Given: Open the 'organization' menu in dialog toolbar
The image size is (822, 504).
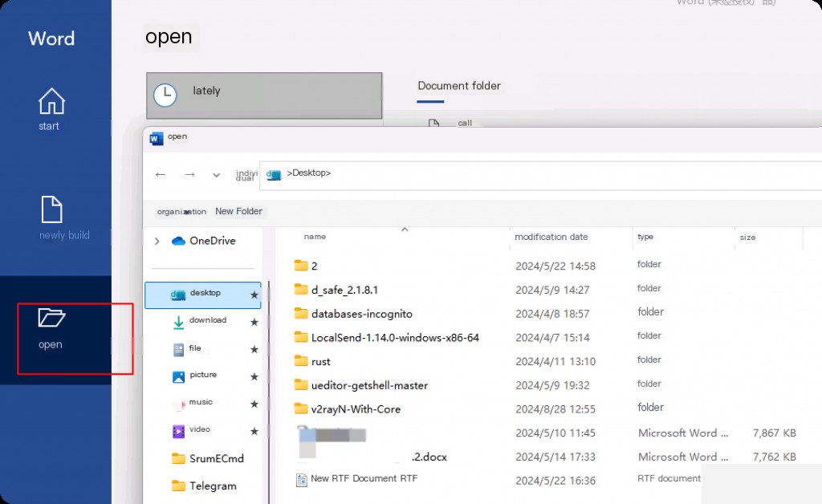Looking at the screenshot, I should click(181, 212).
